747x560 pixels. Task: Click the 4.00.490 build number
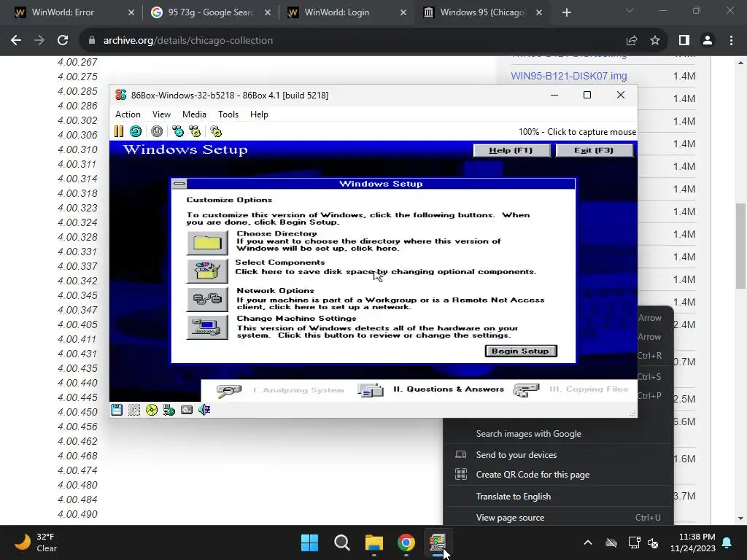click(x=77, y=514)
